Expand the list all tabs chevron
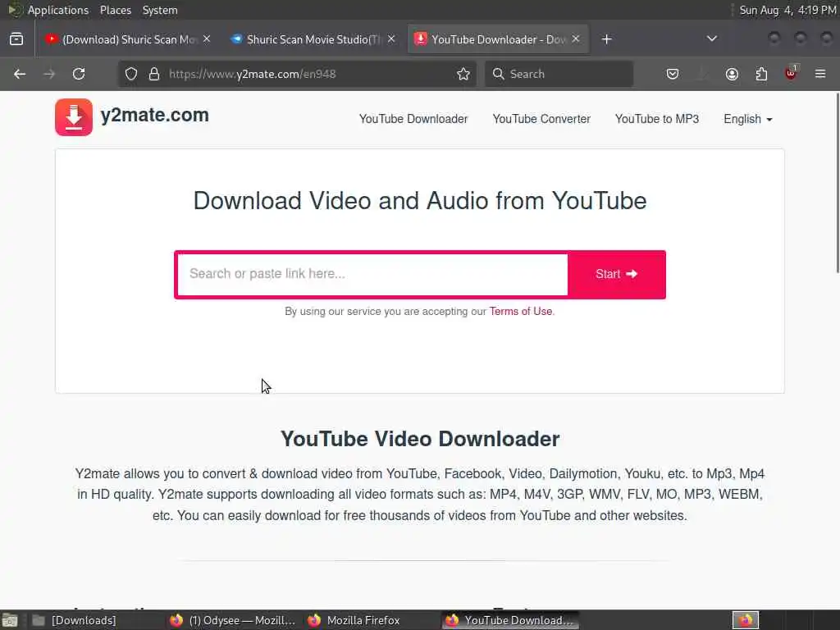This screenshot has height=630, width=840. click(711, 39)
